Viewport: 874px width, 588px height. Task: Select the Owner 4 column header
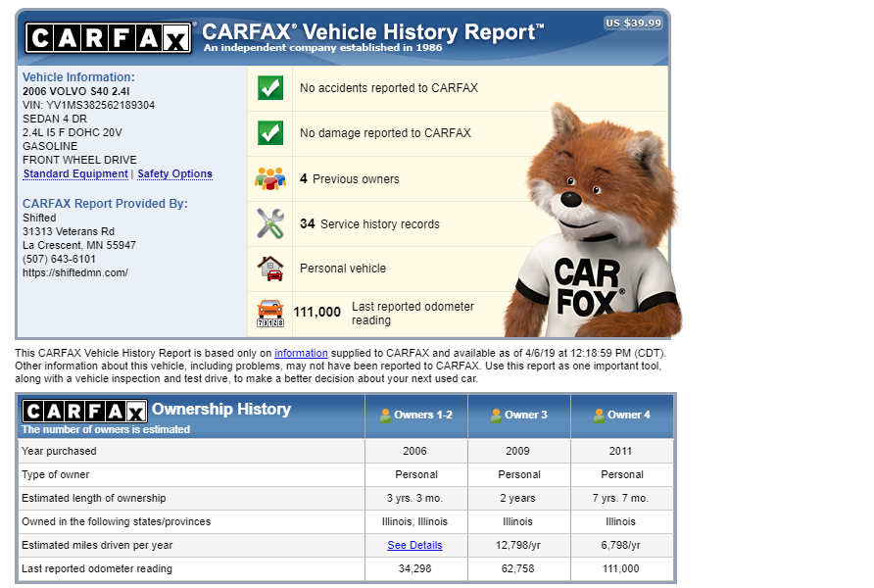click(622, 416)
